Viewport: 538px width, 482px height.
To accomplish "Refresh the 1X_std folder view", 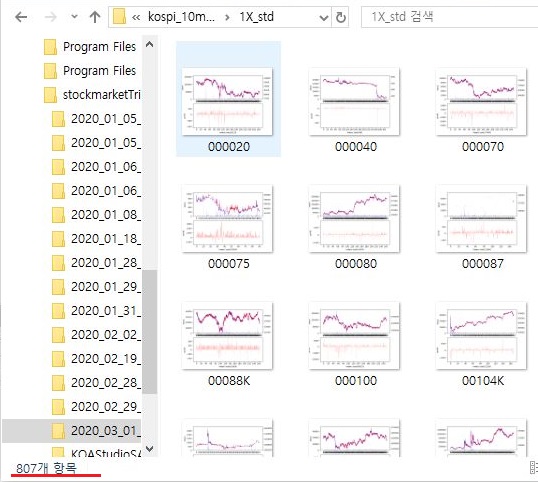I will click(341, 17).
